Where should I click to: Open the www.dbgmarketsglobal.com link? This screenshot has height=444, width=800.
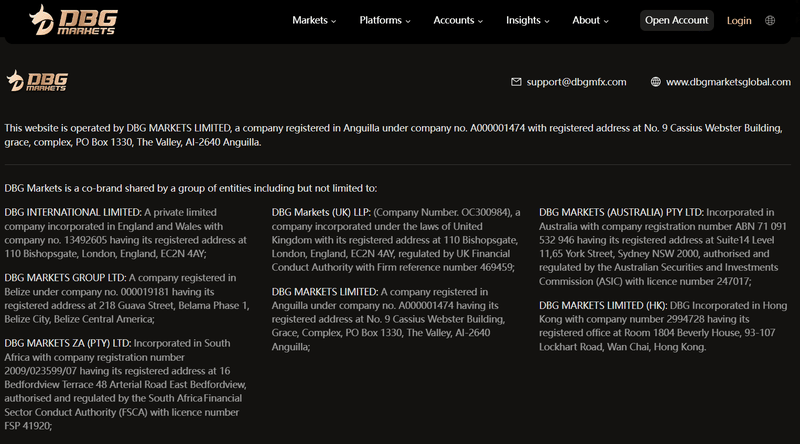coord(728,82)
